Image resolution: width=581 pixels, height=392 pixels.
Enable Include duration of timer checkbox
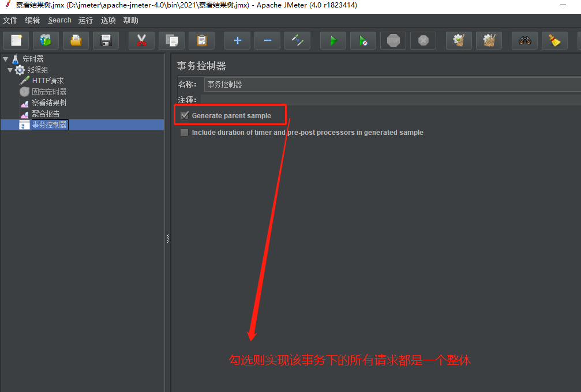coord(184,133)
